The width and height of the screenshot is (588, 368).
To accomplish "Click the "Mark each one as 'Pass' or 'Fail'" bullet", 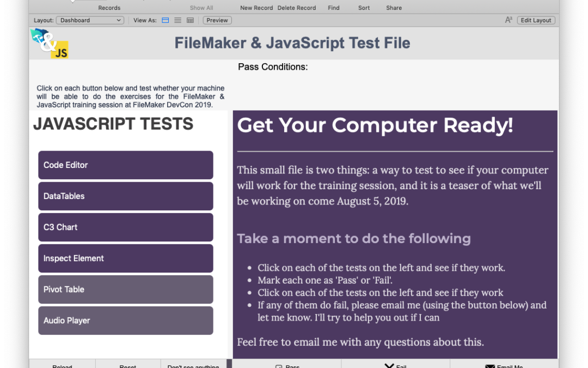I will (325, 280).
